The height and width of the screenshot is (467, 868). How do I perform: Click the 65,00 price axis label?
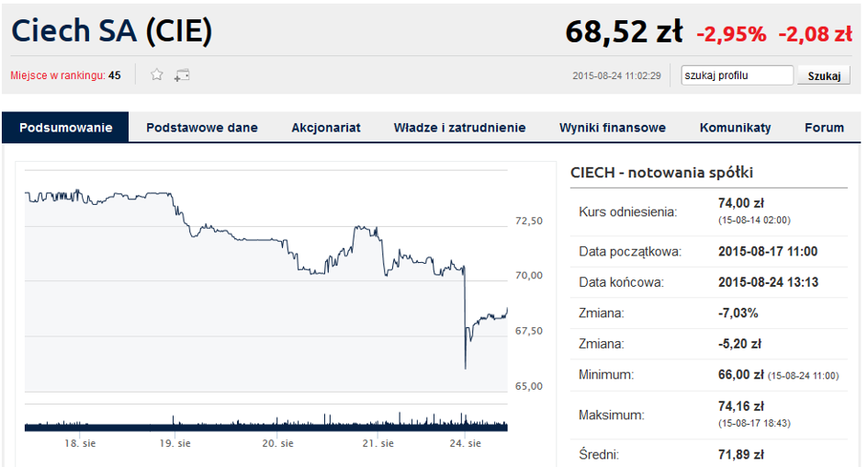529,386
